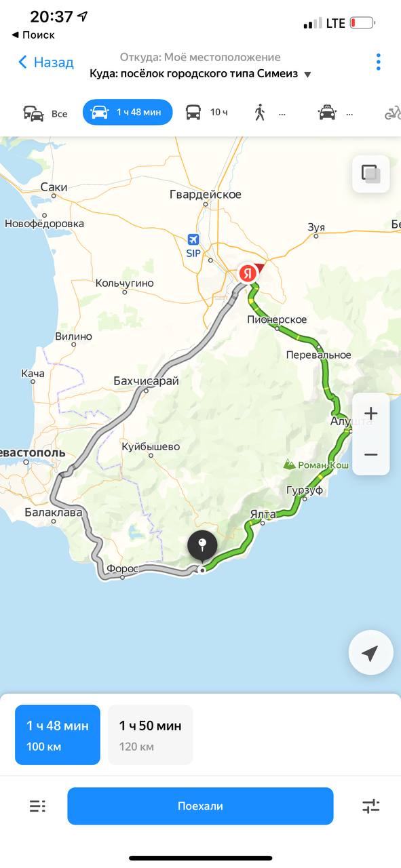
Task: Expand the destination dropdown arrow next to Симеиз
Action: coord(307,75)
